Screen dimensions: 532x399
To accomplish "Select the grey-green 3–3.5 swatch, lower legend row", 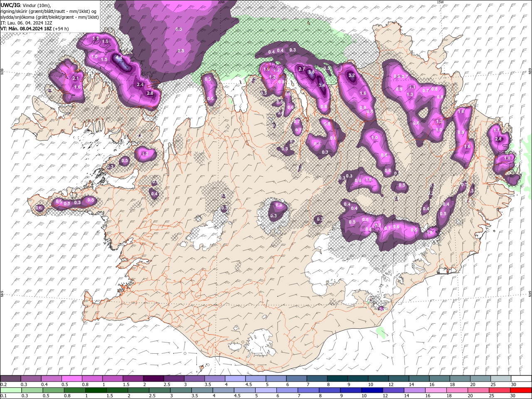I will [181, 390].
